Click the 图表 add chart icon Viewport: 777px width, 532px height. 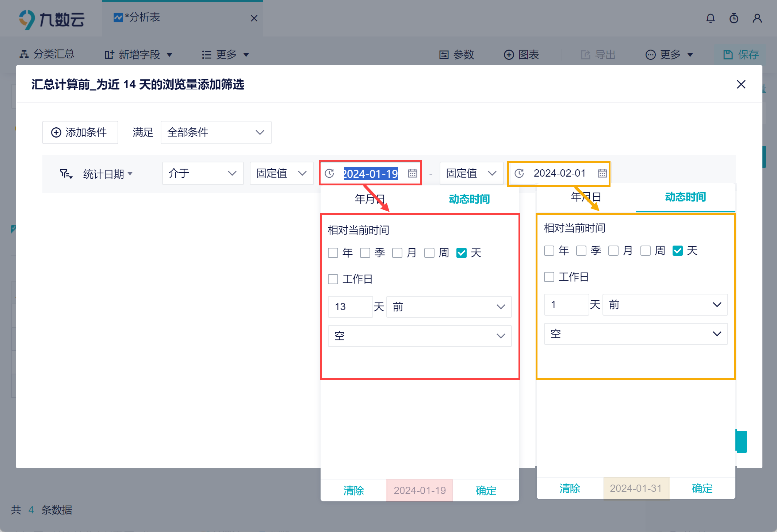(509, 55)
